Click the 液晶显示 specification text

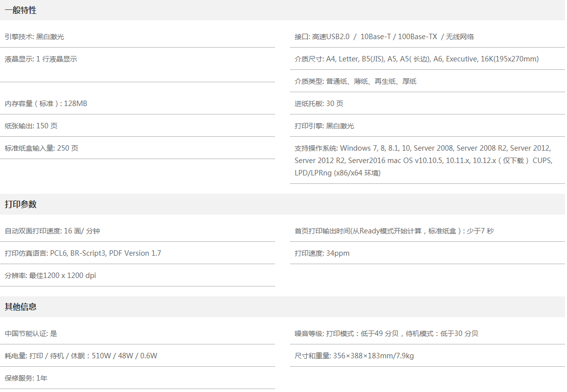click(41, 59)
